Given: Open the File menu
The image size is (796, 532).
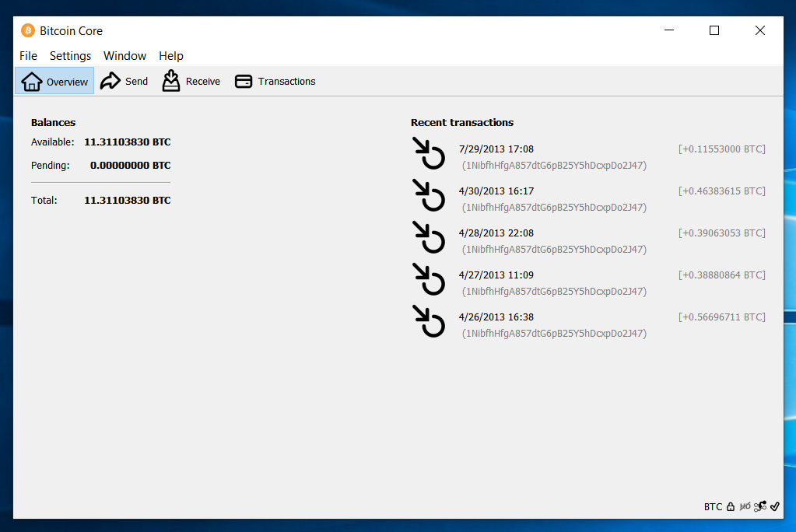Looking at the screenshot, I should (x=28, y=56).
